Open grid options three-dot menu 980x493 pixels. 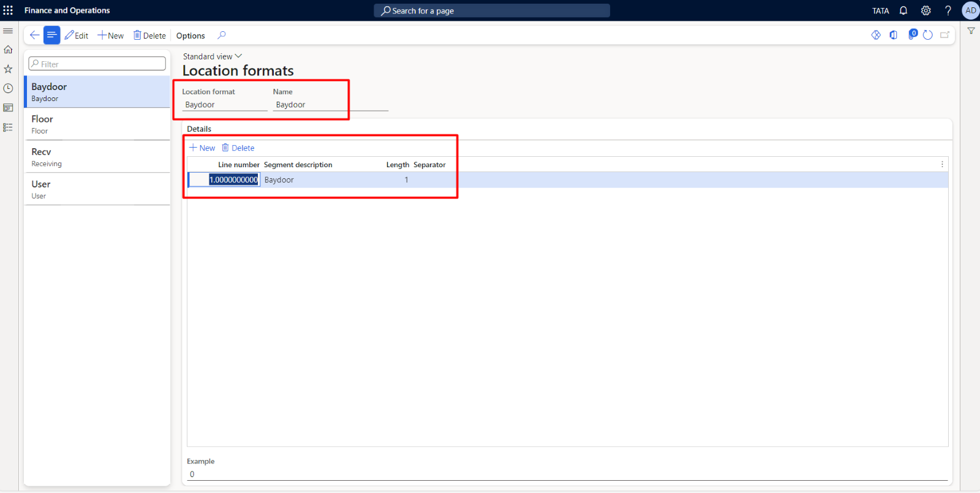pyautogui.click(x=942, y=165)
